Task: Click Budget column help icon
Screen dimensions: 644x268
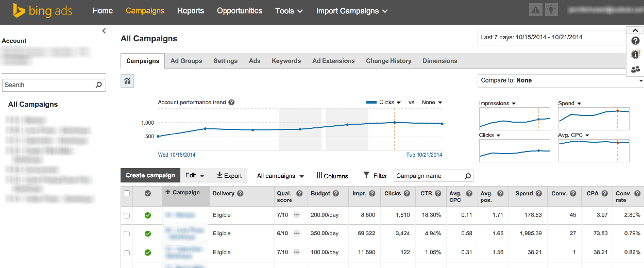Action: [336, 194]
